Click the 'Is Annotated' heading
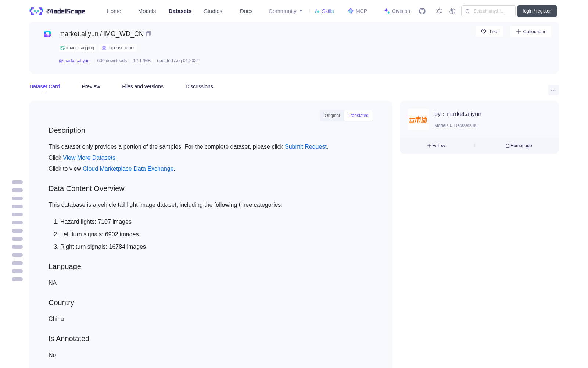The width and height of the screenshot is (588, 368). pos(69,339)
